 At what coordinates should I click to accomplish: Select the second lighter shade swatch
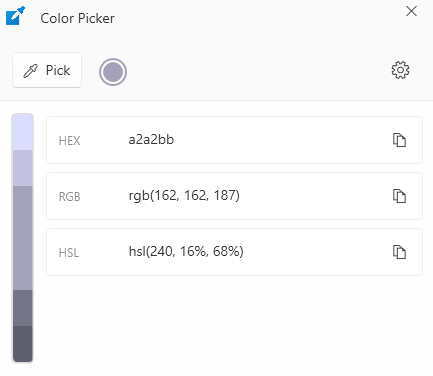coord(23,168)
